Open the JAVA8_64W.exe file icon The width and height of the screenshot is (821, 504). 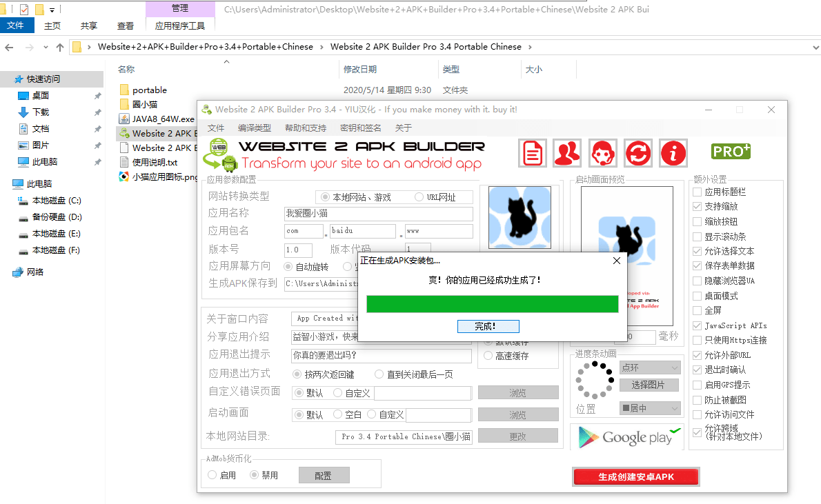pos(124,119)
